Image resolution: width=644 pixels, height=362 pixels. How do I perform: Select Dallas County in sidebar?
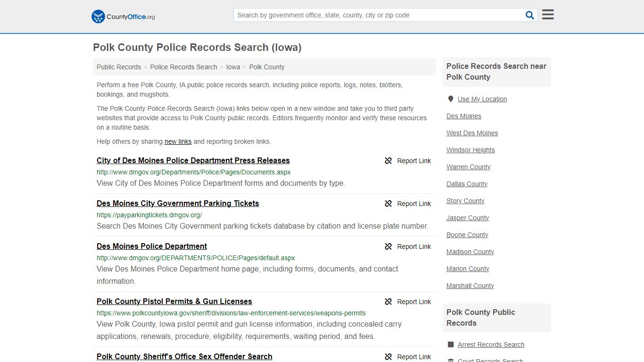467,184
